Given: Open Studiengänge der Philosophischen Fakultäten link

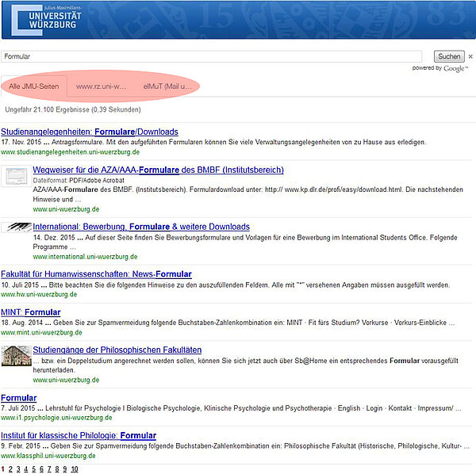Looking at the screenshot, I should point(117,350).
